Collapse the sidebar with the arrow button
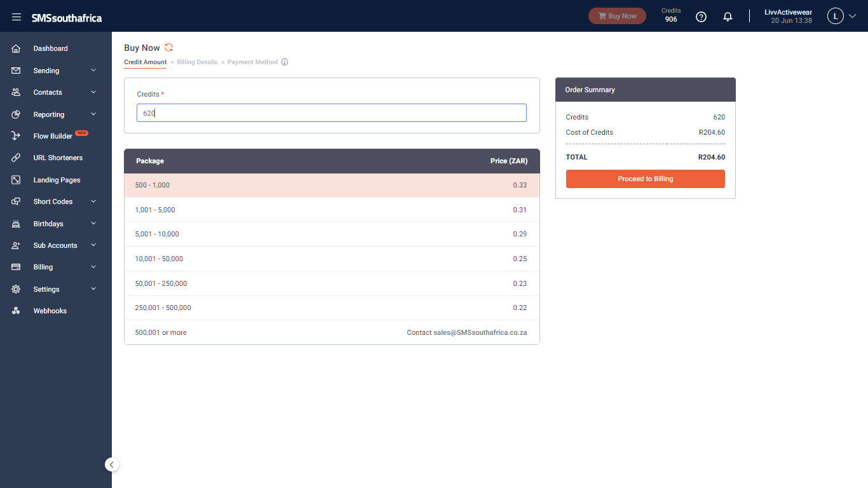The image size is (868, 488). (x=112, y=464)
